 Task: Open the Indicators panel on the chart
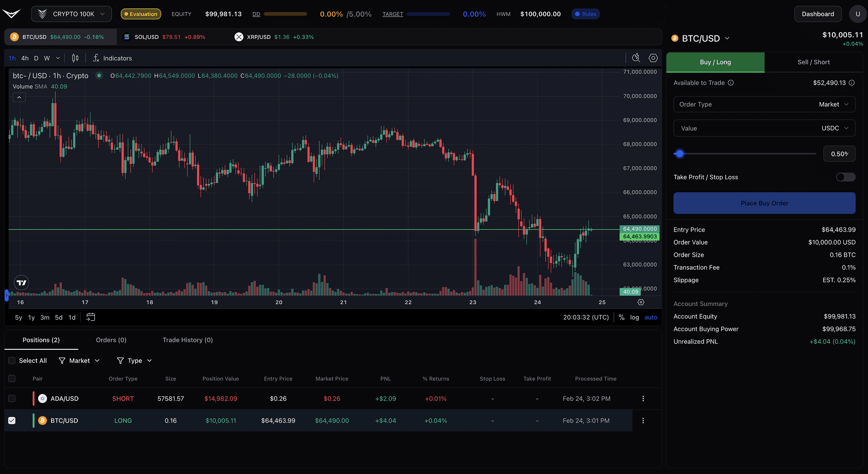[112, 58]
